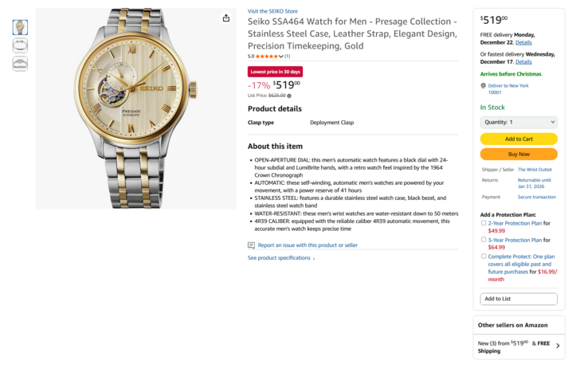Image resolution: width=588 pixels, height=368 pixels.
Task: Open See product specifications link
Action: 280,258
